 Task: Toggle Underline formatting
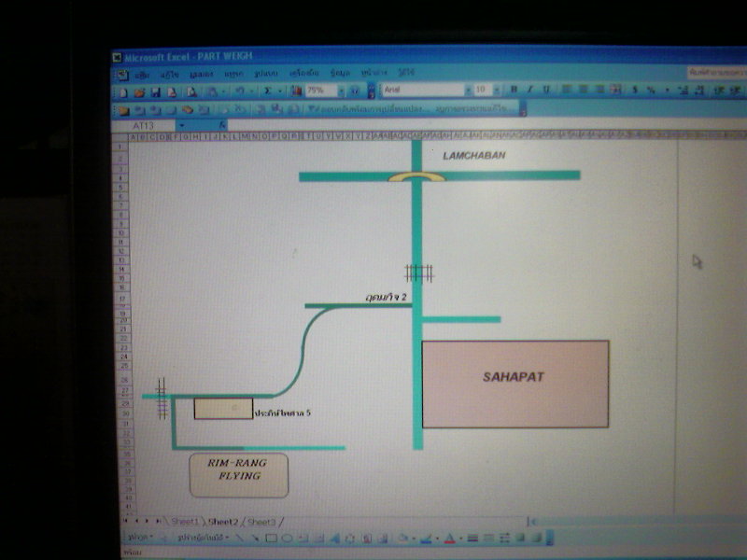click(546, 90)
